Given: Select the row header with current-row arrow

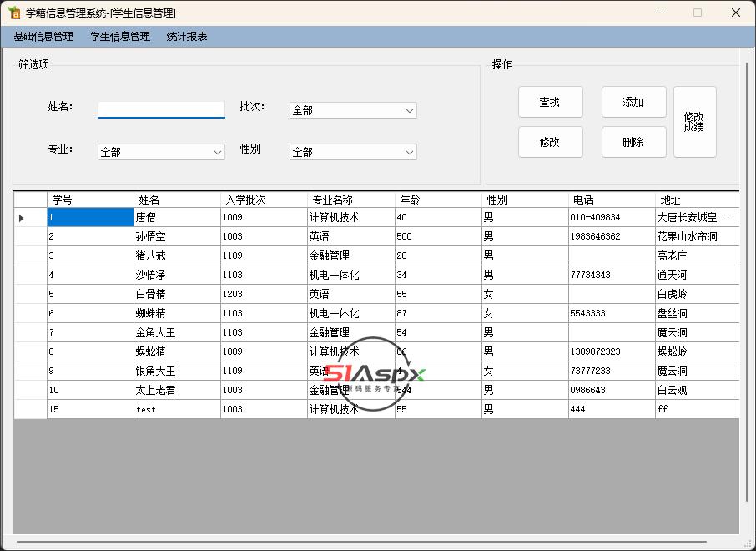Looking at the screenshot, I should 30,218.
